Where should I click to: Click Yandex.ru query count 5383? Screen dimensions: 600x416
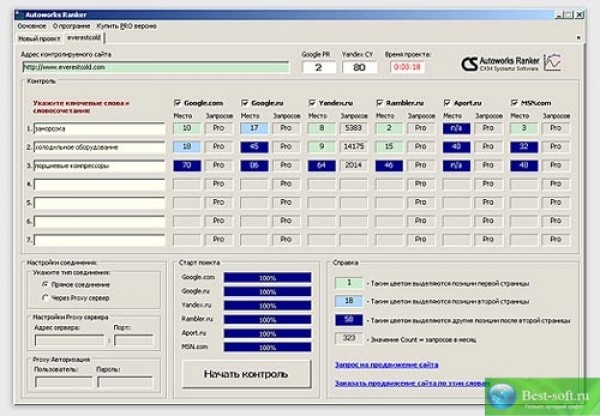point(353,128)
